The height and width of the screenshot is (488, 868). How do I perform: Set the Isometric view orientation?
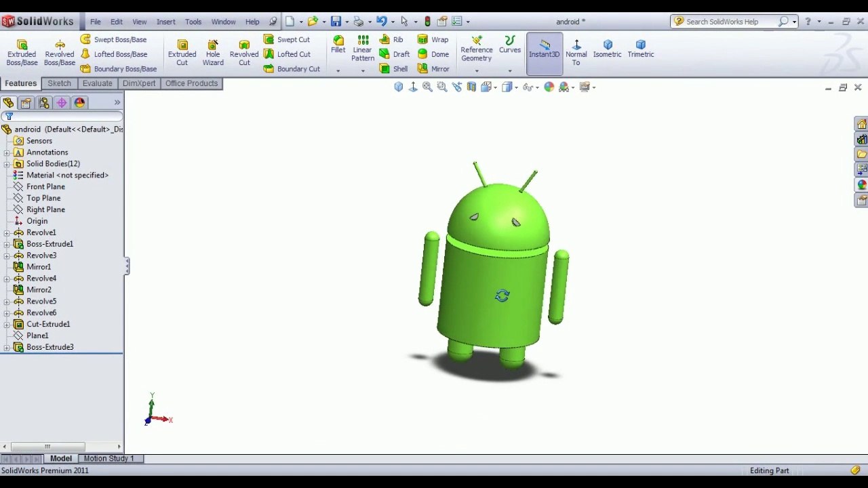tap(608, 49)
